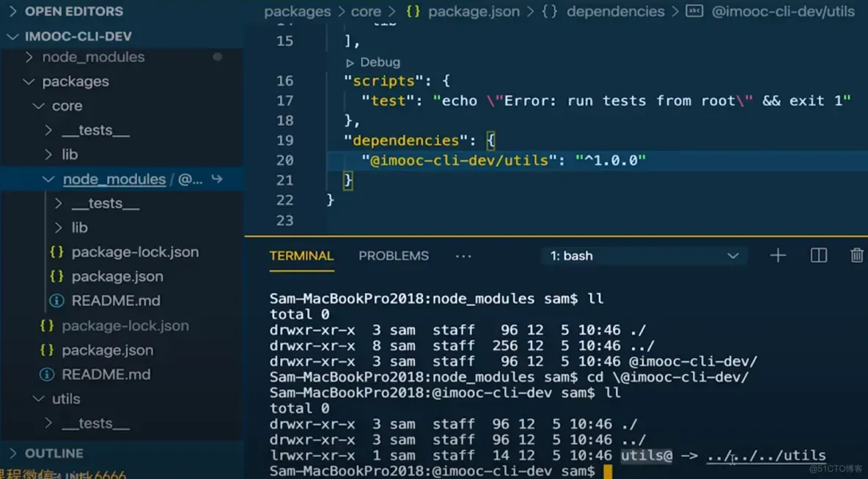868x479 pixels.
Task: Collapse the symlinked node_modules folder row
Action: 122,179
